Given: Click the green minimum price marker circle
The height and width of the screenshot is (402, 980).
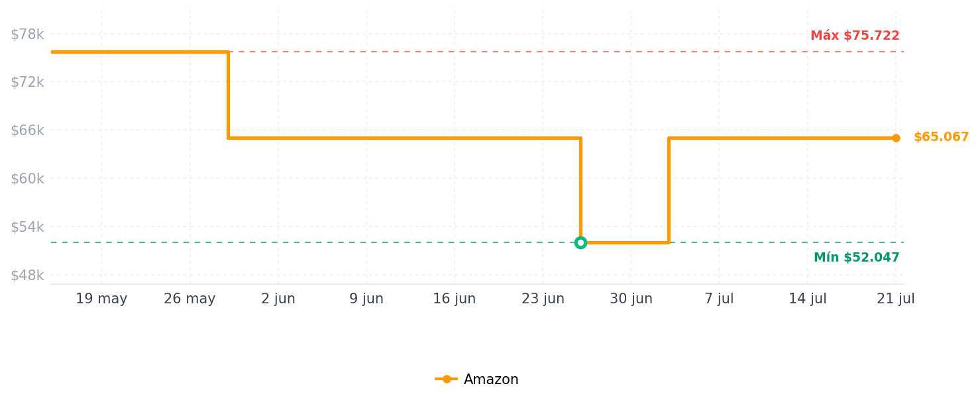Looking at the screenshot, I should (580, 242).
